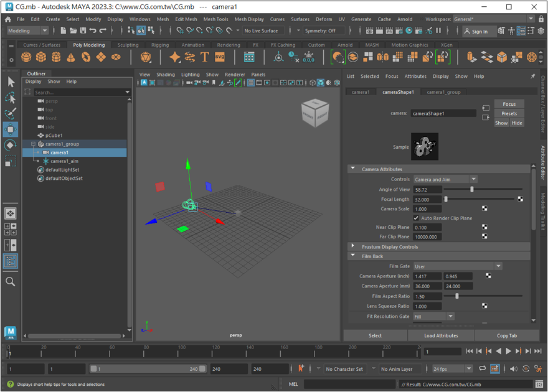This screenshot has width=548, height=392.
Task: Open the Modeling menu set dropdown
Action: pyautogui.click(x=27, y=30)
